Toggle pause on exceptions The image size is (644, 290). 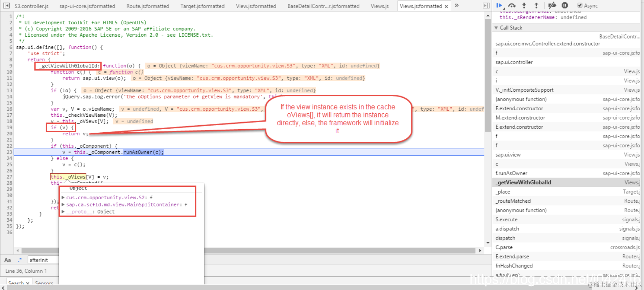[x=565, y=5]
